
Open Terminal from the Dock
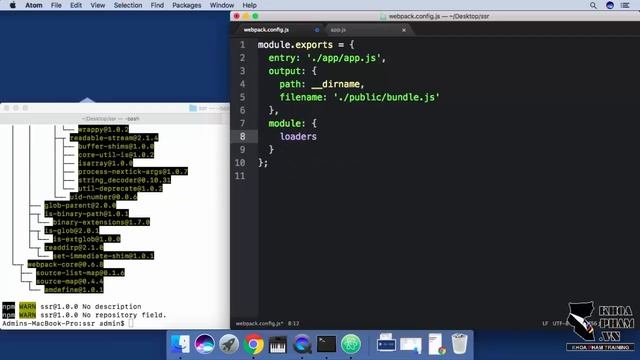[327, 344]
